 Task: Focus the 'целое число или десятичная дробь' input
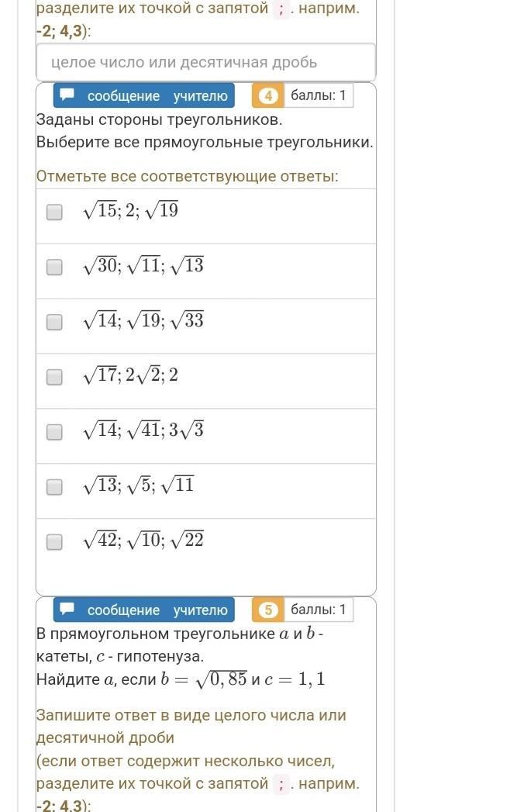point(206,62)
